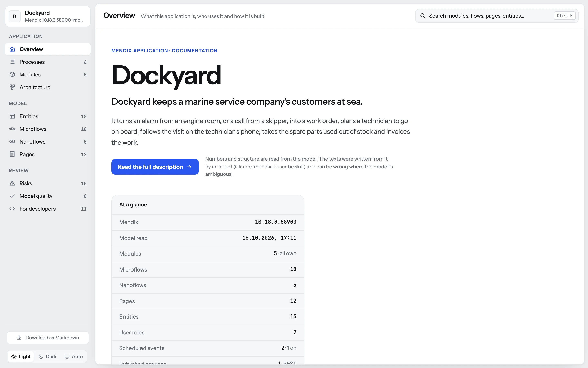This screenshot has height=368, width=588.
Task: Click the '5 · all own' Modules value
Action: pyautogui.click(x=285, y=253)
